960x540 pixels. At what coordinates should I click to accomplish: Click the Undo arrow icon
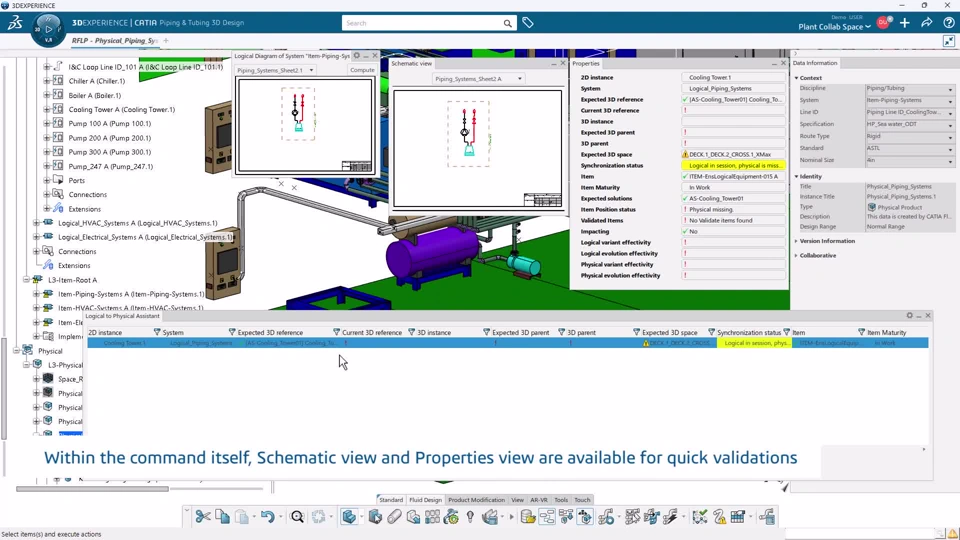pos(267,517)
